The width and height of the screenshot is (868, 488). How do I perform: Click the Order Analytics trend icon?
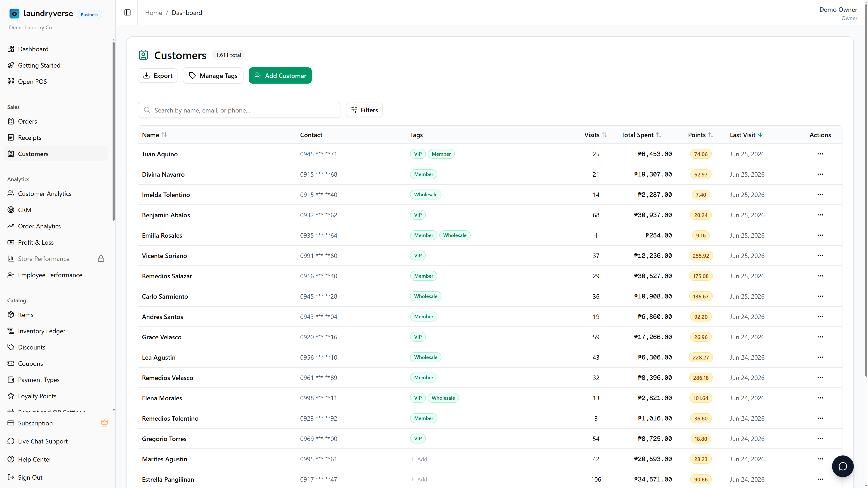coord(11,226)
